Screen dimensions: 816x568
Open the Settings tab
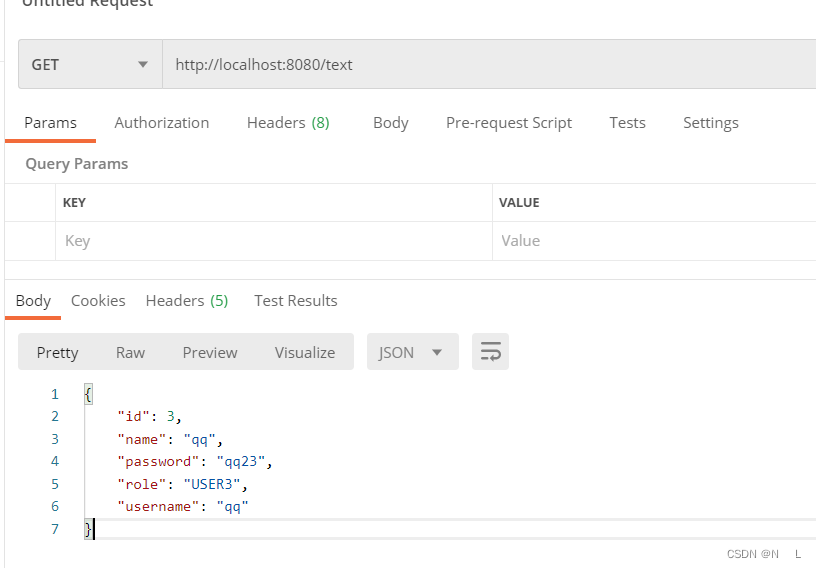(x=710, y=123)
